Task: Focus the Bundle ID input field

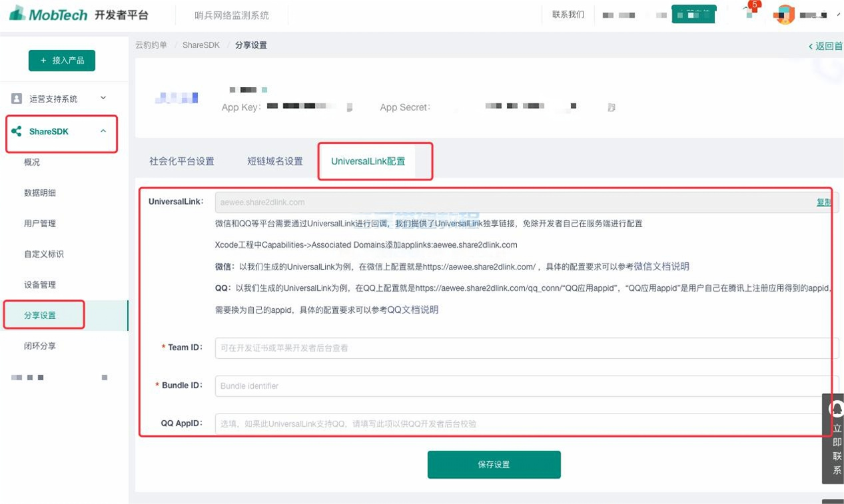Action: coord(527,385)
